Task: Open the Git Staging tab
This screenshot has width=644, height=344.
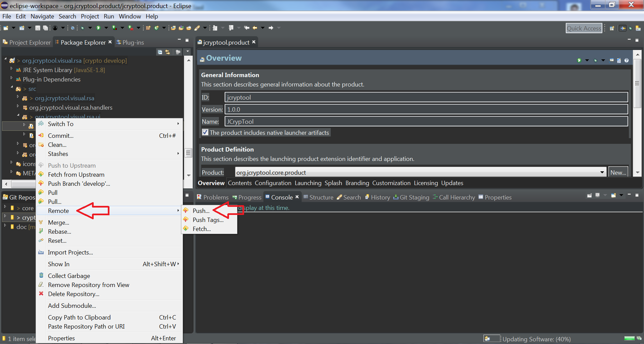Action: click(411, 197)
